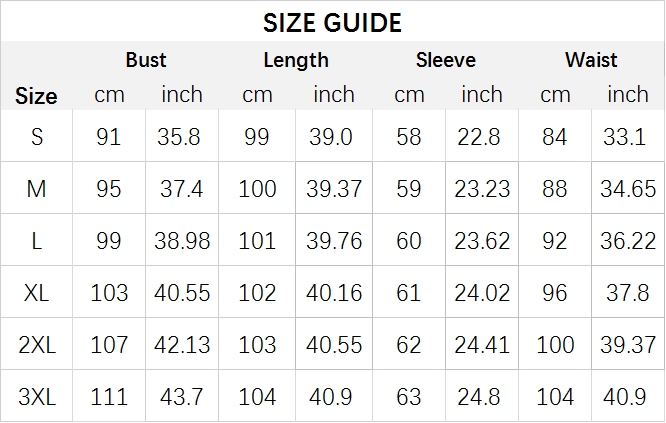Click the Size header label
Viewport: 666px width, 423px height.
[x=36, y=96]
